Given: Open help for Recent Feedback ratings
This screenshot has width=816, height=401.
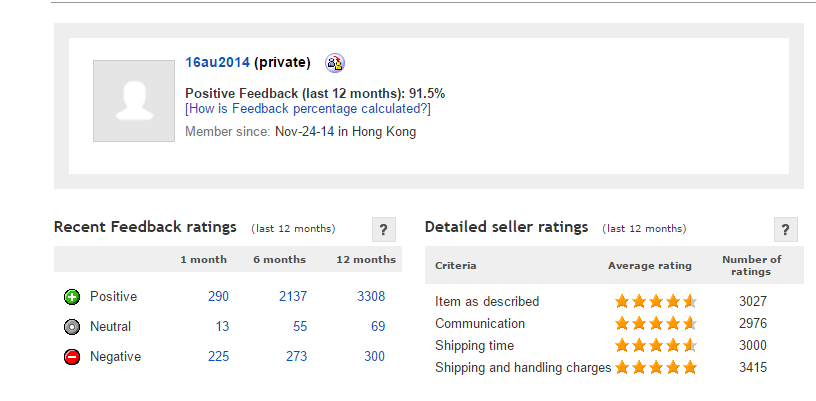Looking at the screenshot, I should click(384, 229).
